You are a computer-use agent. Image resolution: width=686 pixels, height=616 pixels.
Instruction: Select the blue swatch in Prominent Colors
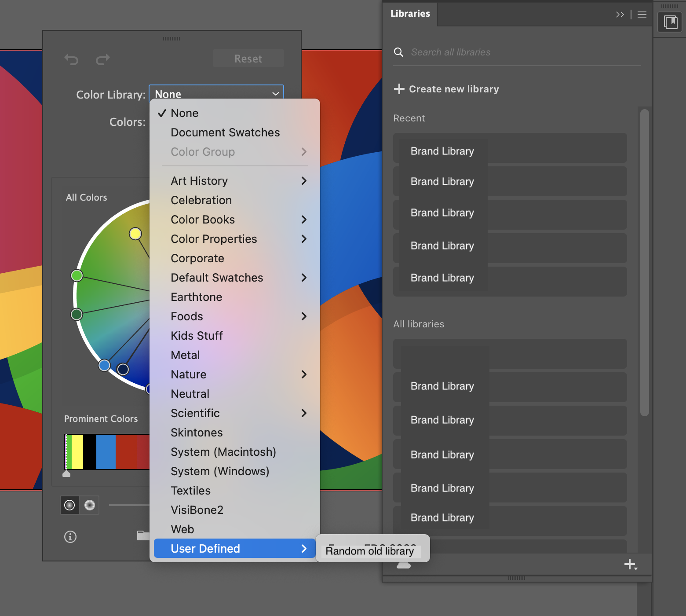point(107,451)
